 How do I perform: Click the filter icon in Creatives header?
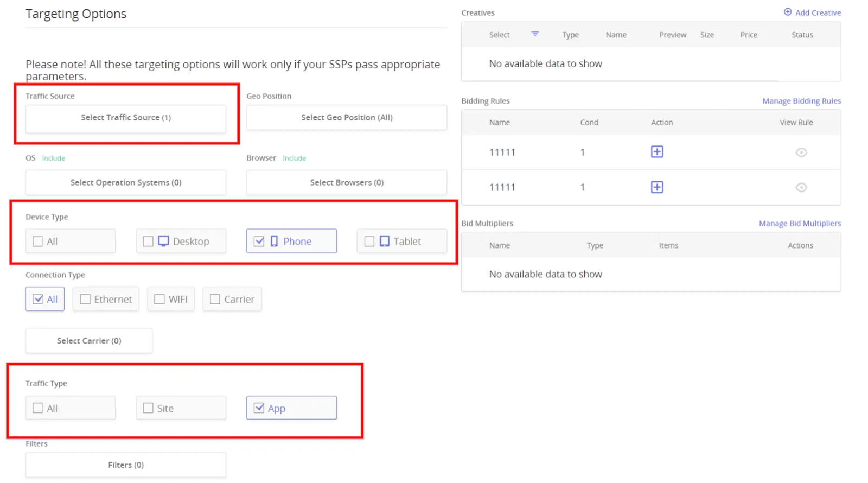(x=535, y=34)
